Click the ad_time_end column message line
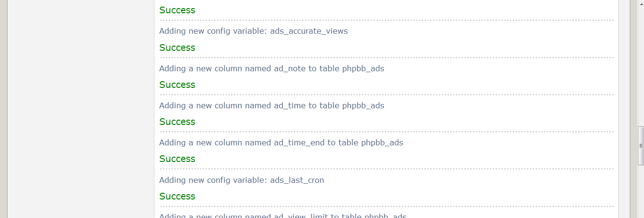The width and height of the screenshot is (644, 218). [281, 142]
